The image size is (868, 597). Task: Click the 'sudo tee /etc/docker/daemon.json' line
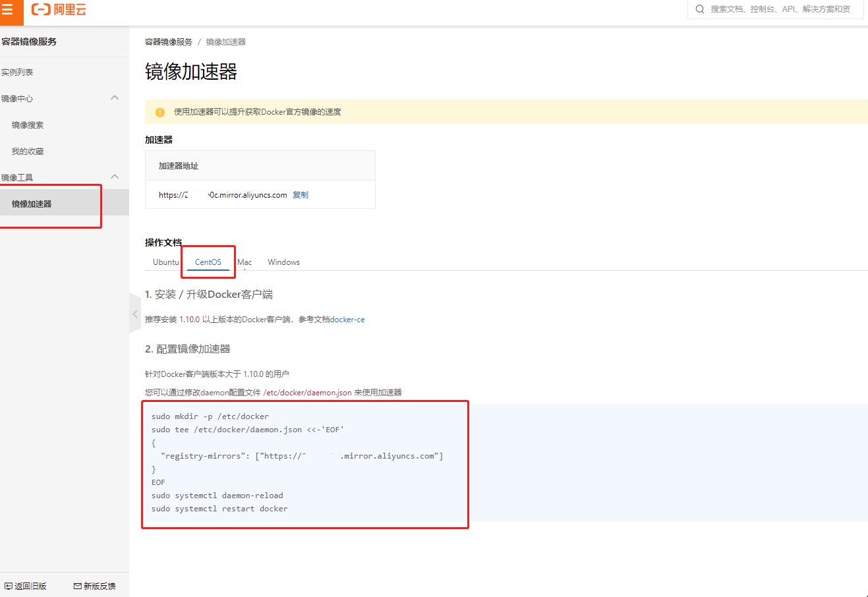(x=248, y=430)
